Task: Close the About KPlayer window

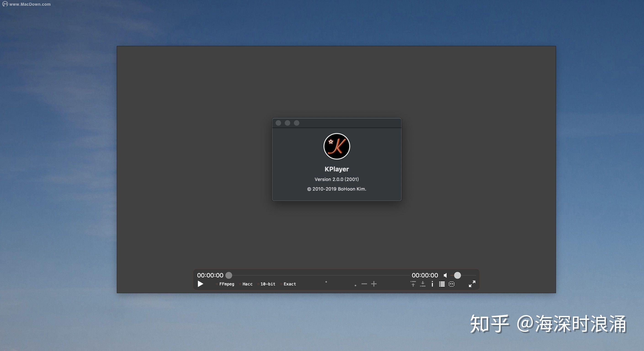Action: [x=278, y=123]
